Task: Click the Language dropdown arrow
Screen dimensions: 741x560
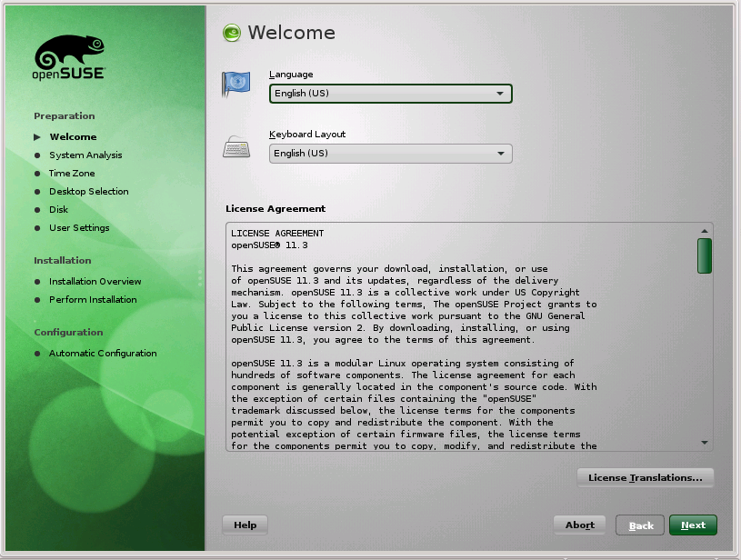Action: pyautogui.click(x=500, y=94)
